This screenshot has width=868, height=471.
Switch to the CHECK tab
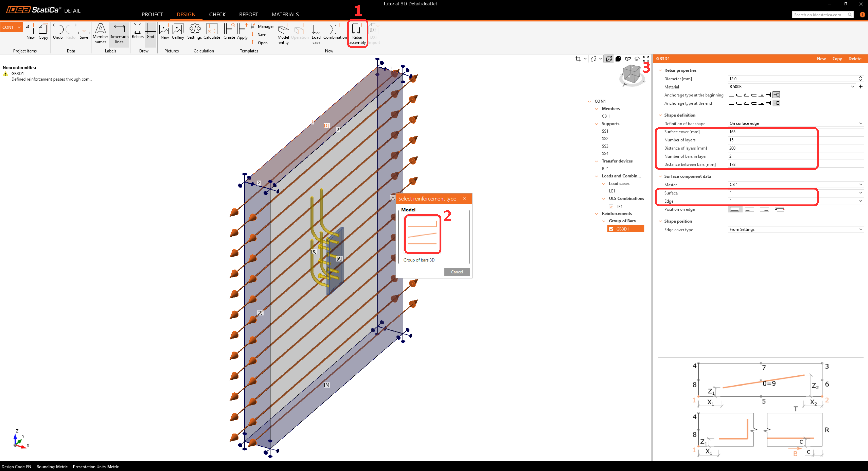pos(217,14)
